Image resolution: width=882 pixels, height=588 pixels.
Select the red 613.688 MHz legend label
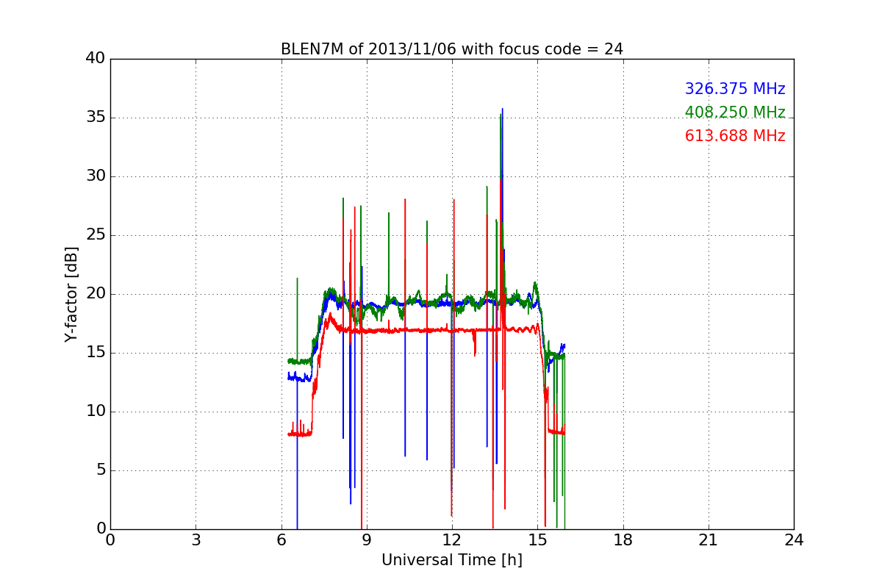[735, 136]
